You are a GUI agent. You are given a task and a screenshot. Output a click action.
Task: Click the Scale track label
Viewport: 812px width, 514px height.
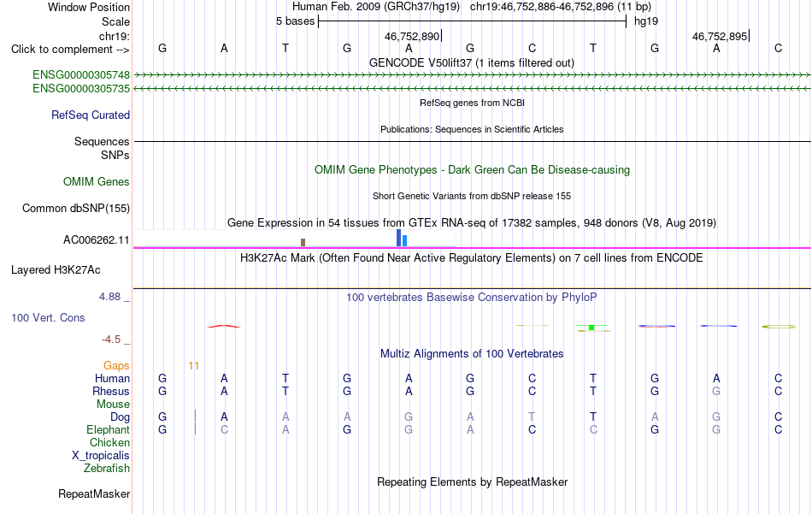coord(115,21)
